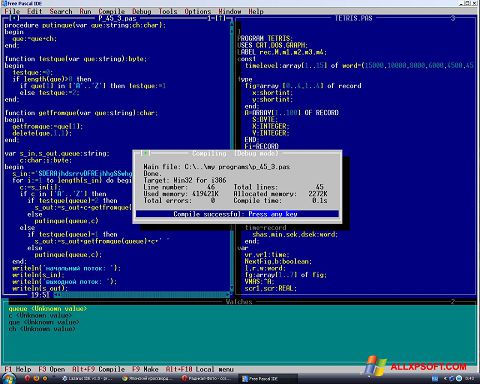Open the Help menu

256,11
